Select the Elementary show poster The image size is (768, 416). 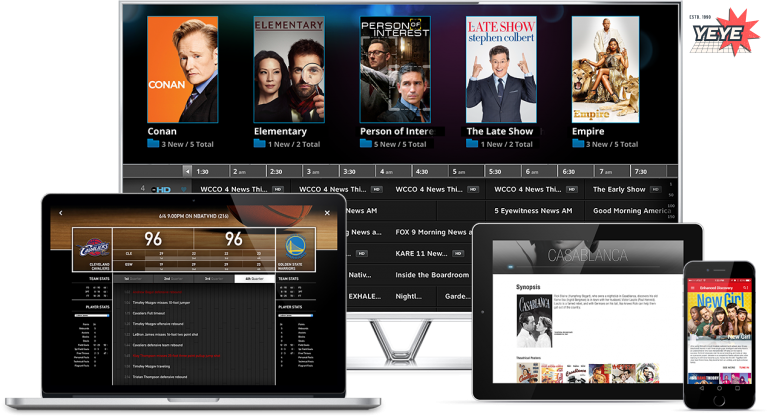(289, 70)
